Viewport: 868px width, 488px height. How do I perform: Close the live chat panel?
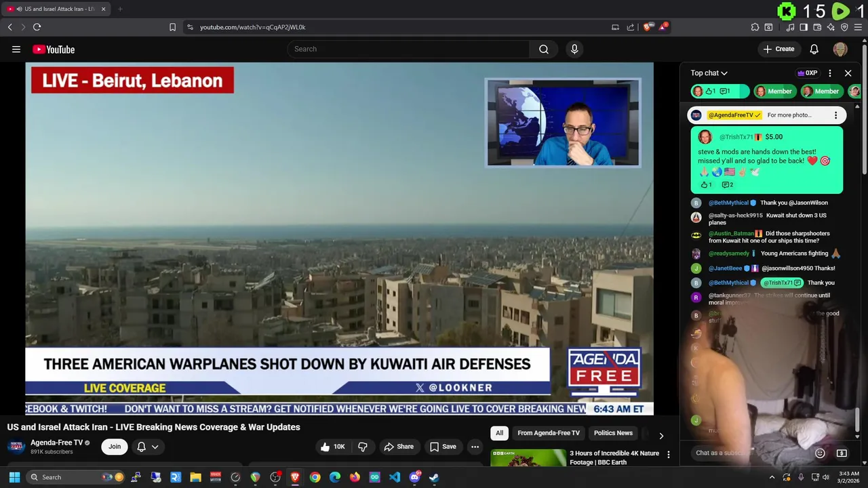click(848, 73)
